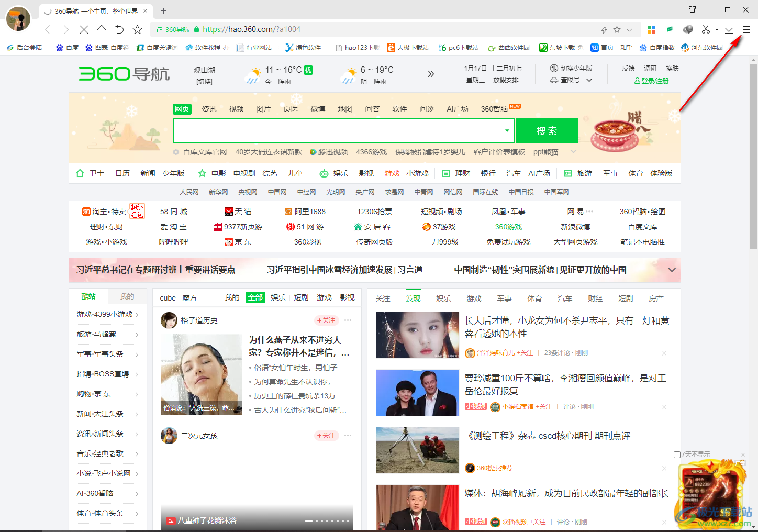Click the 换肤 link
Image resolution: width=758 pixels, height=532 pixels.
point(672,68)
